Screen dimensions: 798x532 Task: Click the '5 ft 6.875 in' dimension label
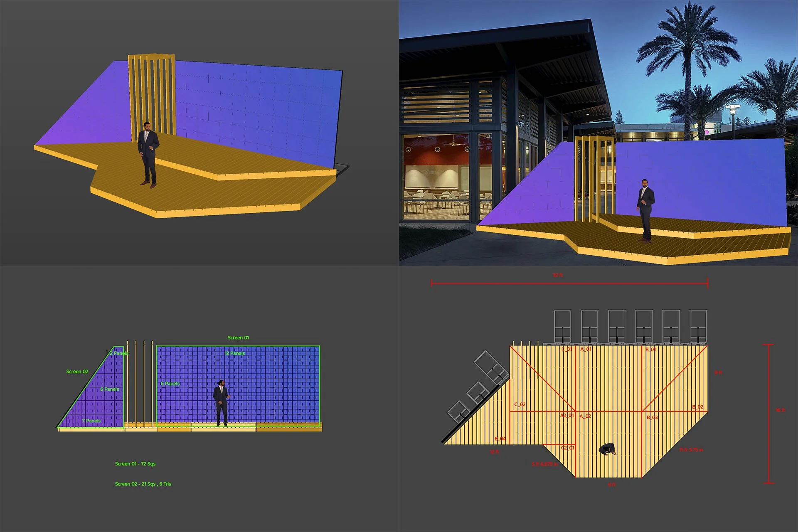pos(544,464)
